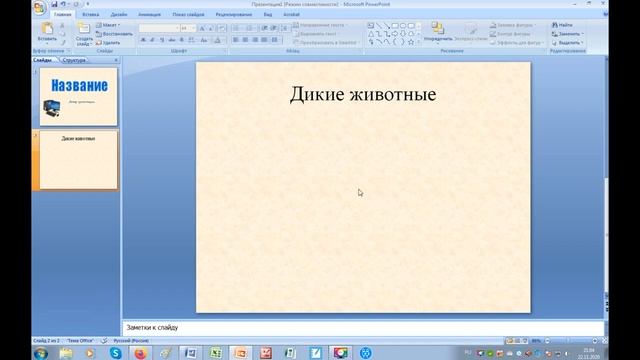Open Firefox from the taskbar
This screenshot has height=360, width=640.
click(x=140, y=353)
